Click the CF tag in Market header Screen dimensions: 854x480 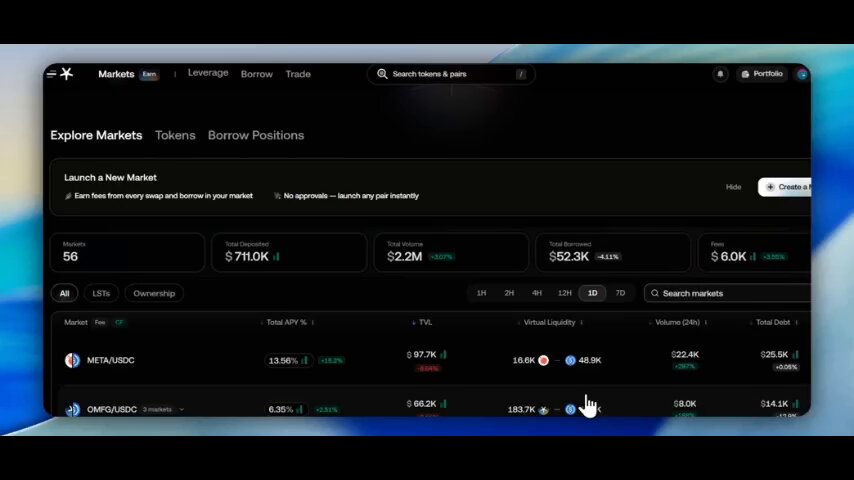119,323
